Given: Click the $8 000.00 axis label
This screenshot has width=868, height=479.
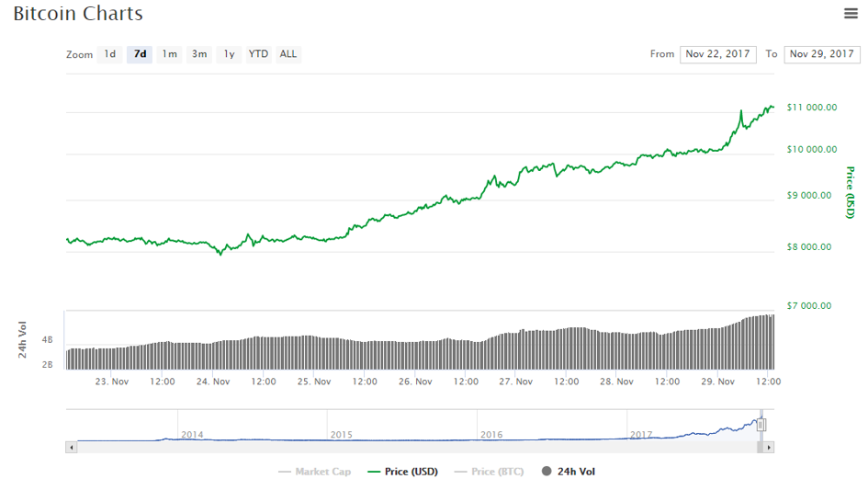Looking at the screenshot, I should [809, 247].
